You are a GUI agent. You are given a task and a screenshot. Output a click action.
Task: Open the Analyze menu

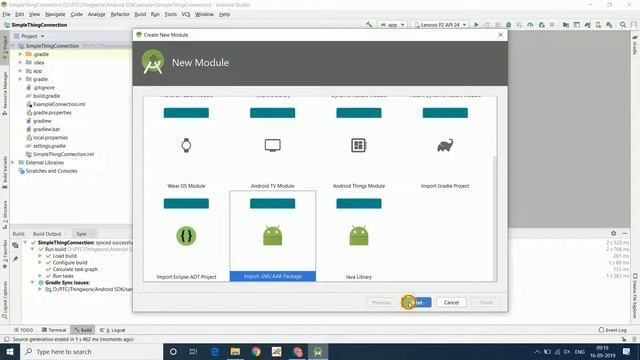(97, 14)
